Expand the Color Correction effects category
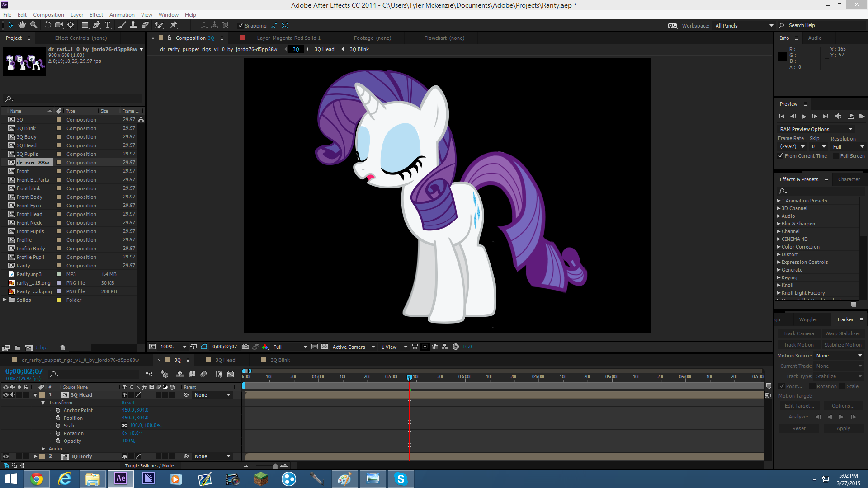The width and height of the screenshot is (868, 488). 779,247
